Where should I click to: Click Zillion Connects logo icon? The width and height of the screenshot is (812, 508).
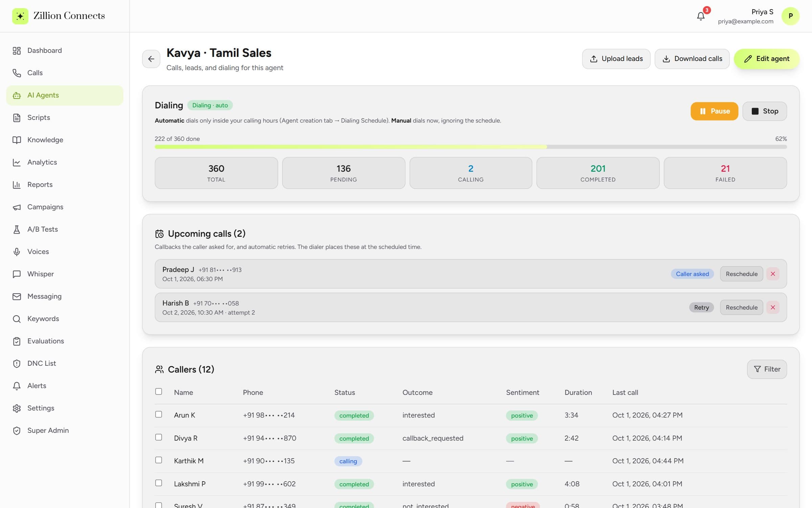(x=20, y=16)
